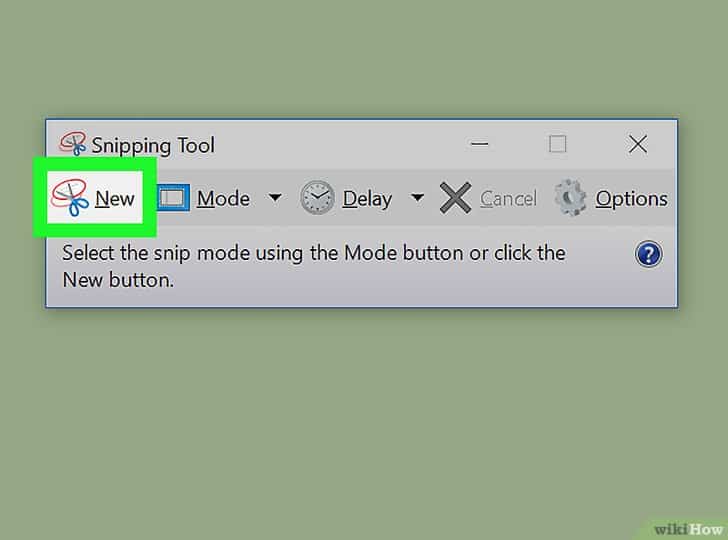
Task: Open Options via its text label
Action: (x=631, y=199)
